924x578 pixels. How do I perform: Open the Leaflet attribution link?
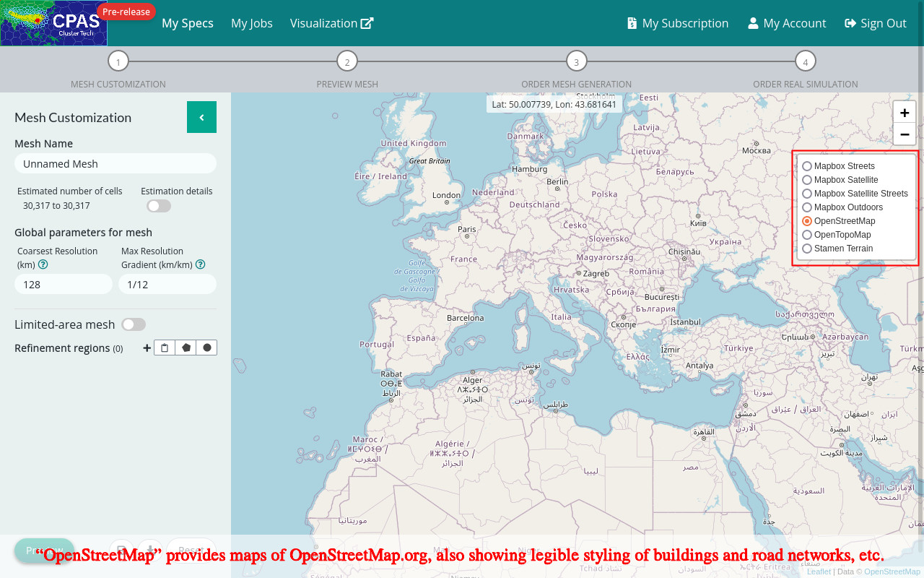coord(819,571)
